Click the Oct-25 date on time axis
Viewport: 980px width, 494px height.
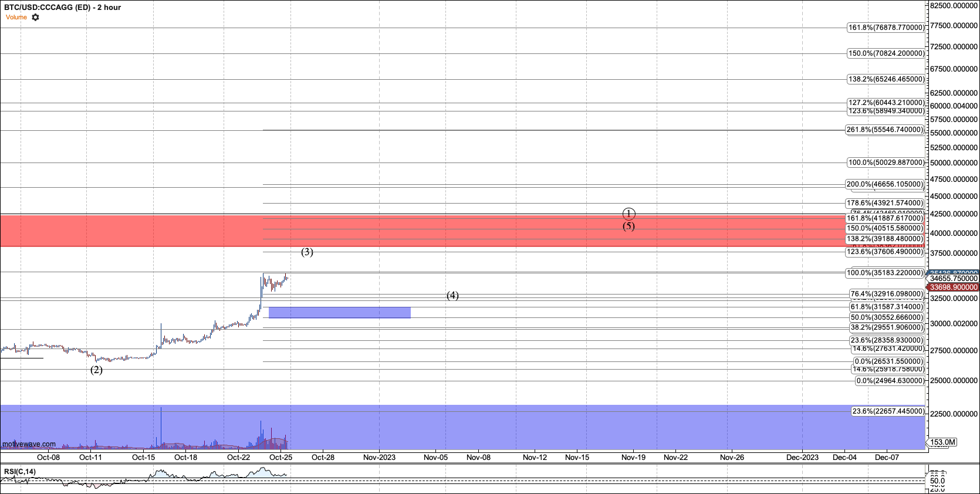[281, 458]
